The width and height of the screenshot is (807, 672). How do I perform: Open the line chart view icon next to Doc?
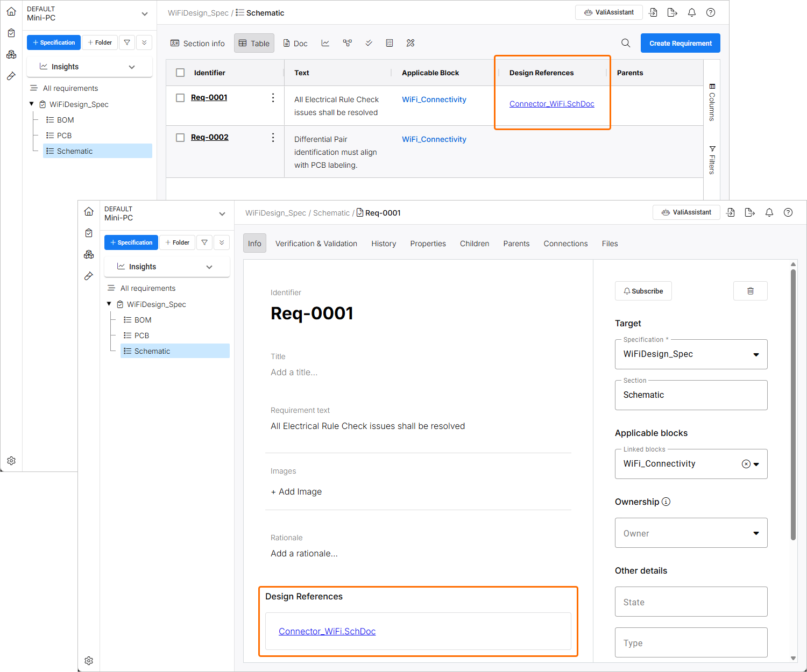[x=325, y=43]
